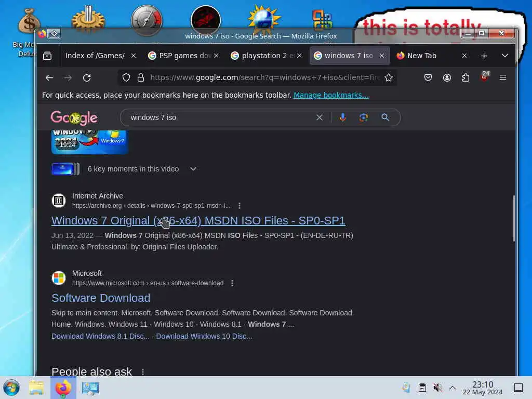This screenshot has width=532, height=399.
Task: Open the Windows 7 video thumbnail
Action: [x=89, y=142]
